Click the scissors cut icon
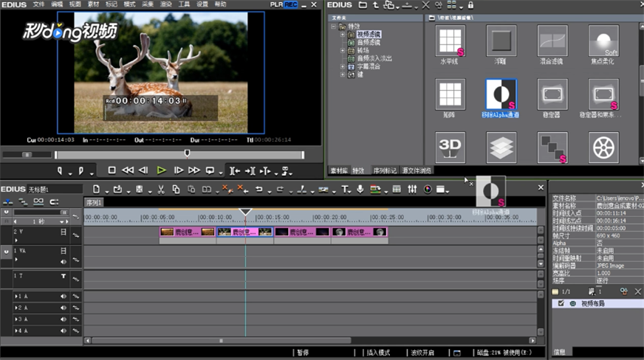This screenshot has height=360, width=644. (x=161, y=189)
